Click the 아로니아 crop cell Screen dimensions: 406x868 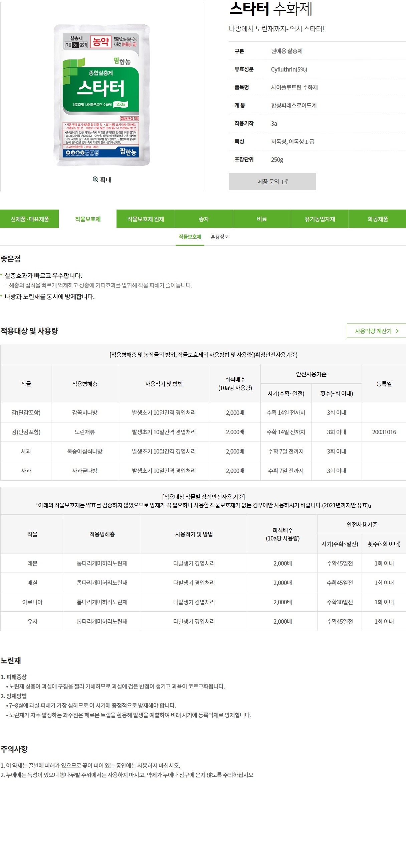(x=32, y=602)
